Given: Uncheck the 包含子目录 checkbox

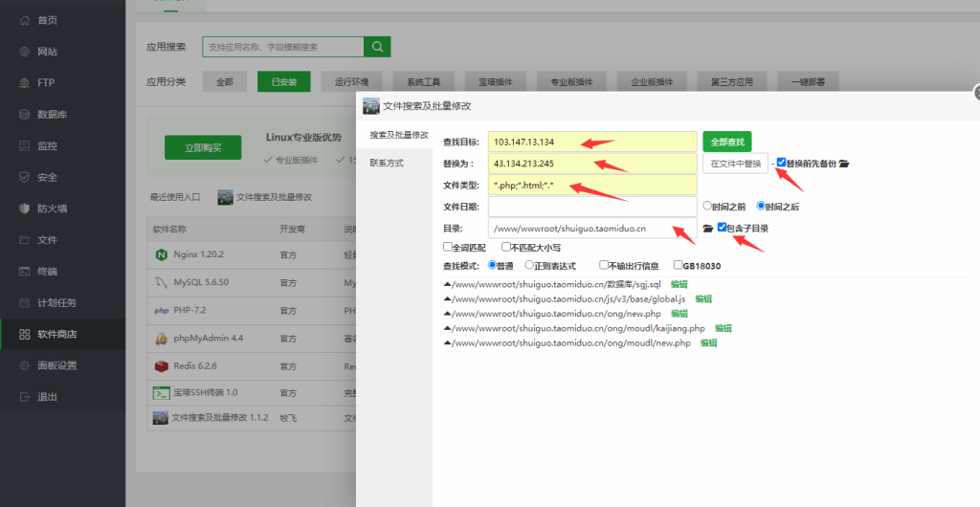Looking at the screenshot, I should point(722,228).
